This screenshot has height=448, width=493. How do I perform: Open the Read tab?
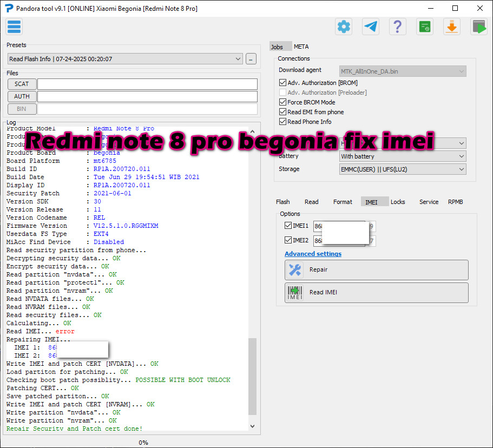click(312, 202)
